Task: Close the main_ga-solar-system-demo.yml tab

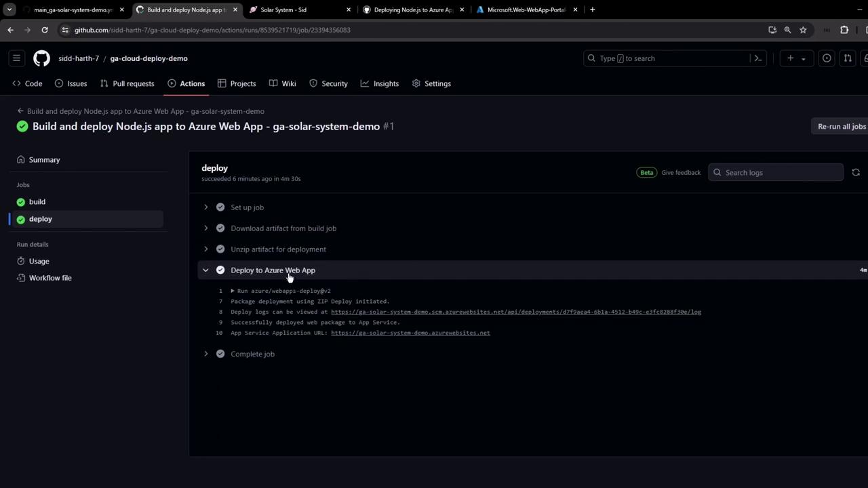Action: click(x=122, y=9)
